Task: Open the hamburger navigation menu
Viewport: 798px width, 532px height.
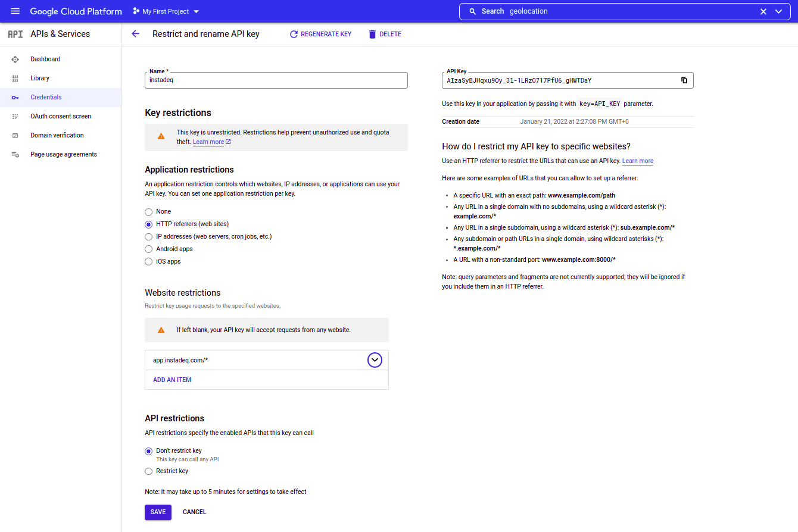Action: (15, 11)
